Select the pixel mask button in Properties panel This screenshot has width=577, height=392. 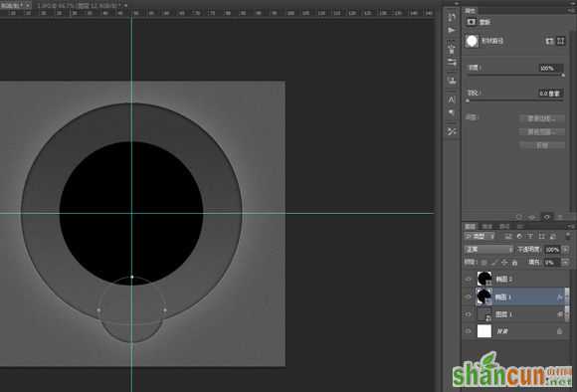(549, 41)
